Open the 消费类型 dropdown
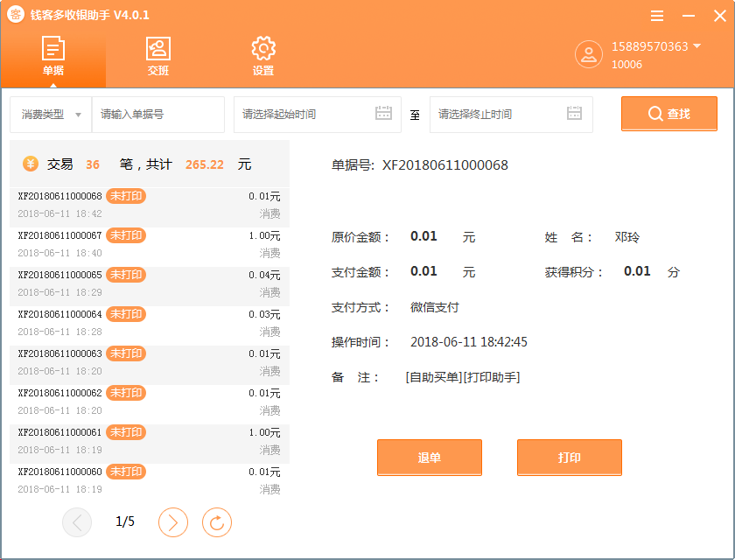The width and height of the screenshot is (735, 560). pyautogui.click(x=51, y=115)
